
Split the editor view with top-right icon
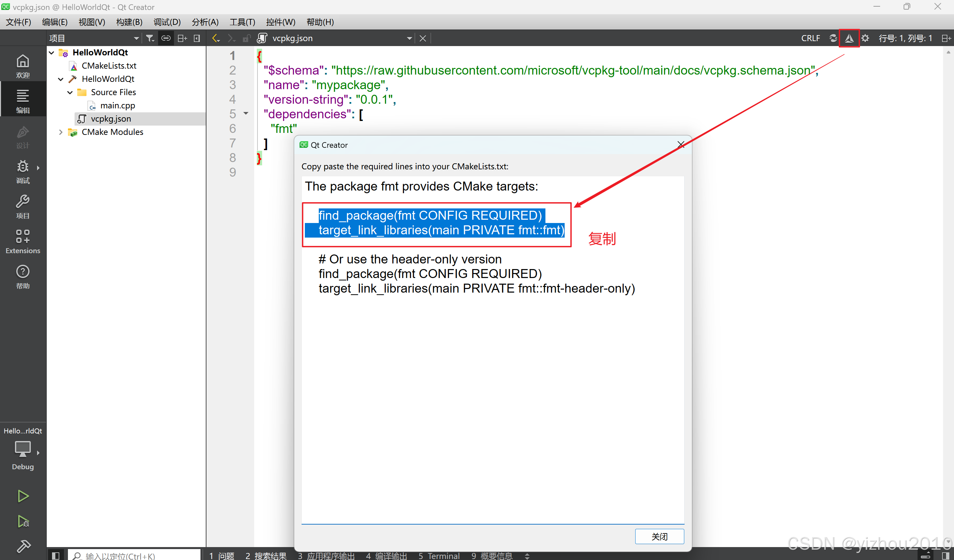click(946, 38)
